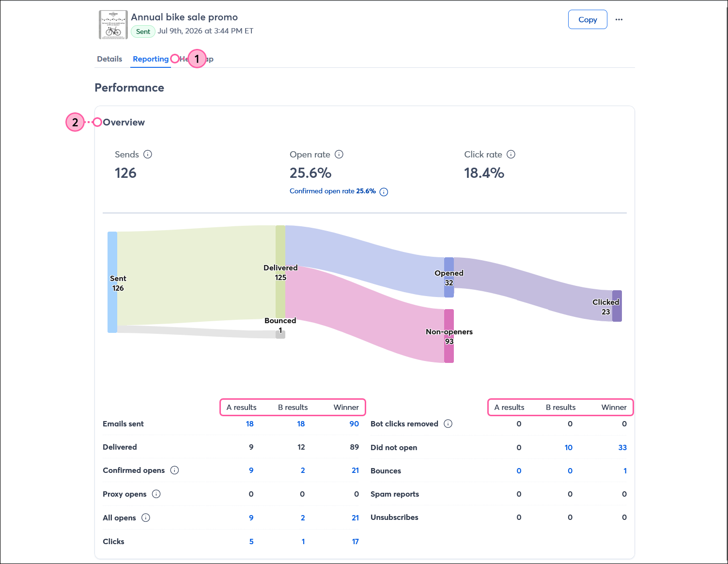Click the info icon next to Open rate

click(339, 154)
